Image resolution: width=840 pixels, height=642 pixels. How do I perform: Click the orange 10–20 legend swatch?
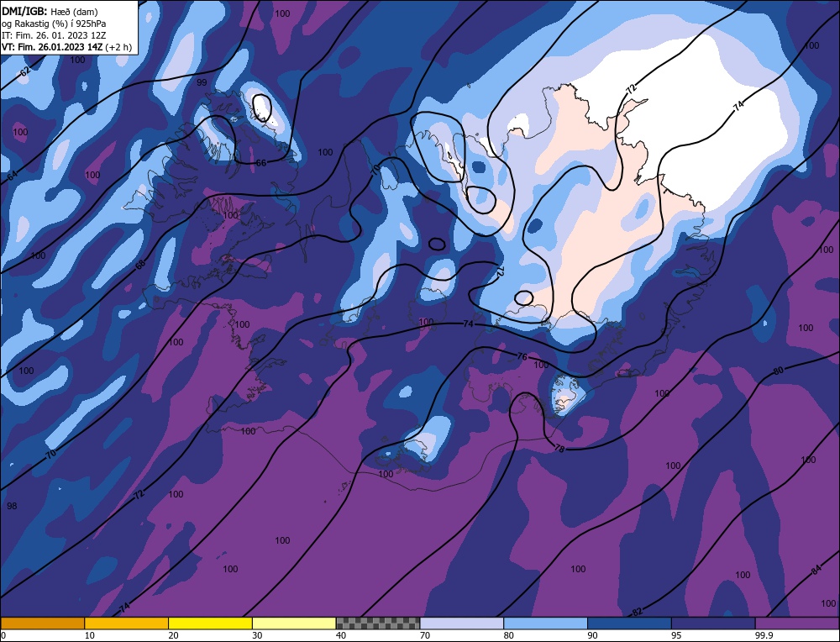[x=127, y=623]
